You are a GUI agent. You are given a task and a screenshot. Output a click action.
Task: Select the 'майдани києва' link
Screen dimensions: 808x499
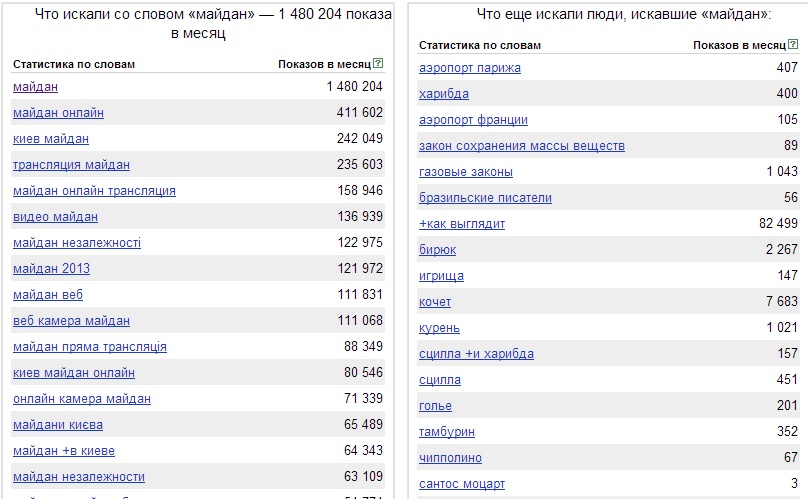58,425
